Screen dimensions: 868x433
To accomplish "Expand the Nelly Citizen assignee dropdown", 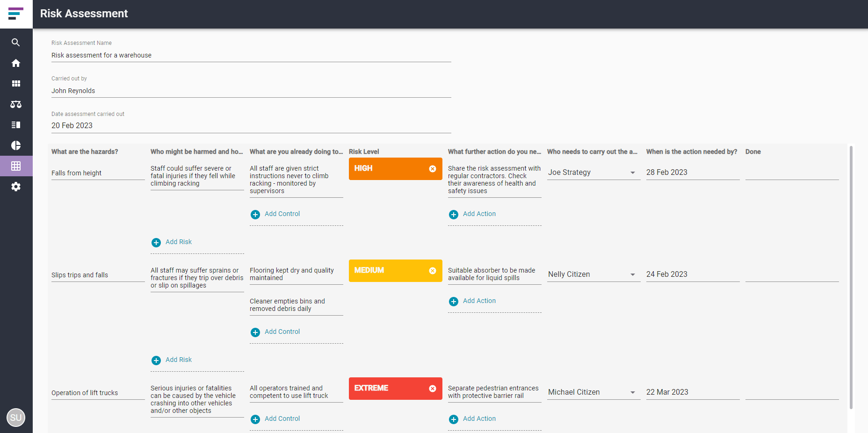I will coord(633,274).
